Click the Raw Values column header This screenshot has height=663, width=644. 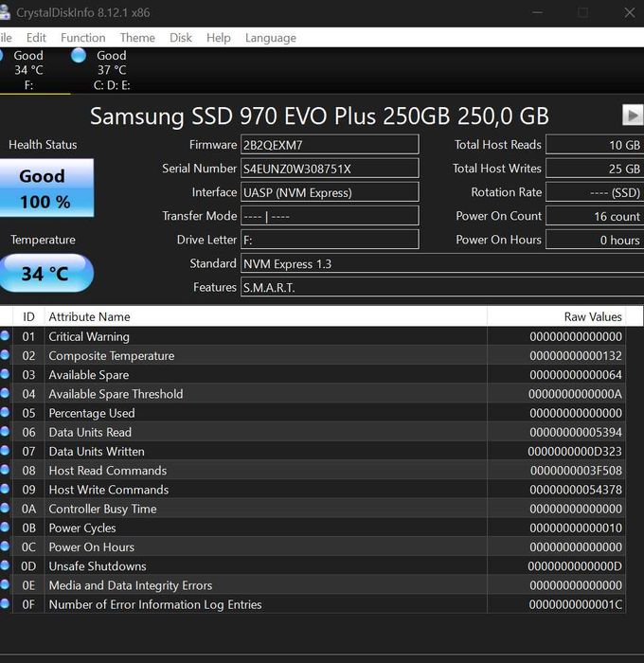[557, 316]
